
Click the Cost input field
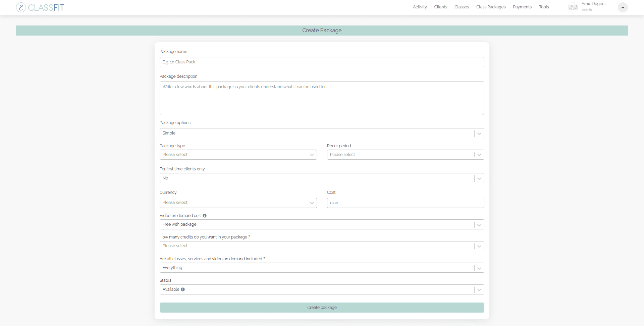pyautogui.click(x=405, y=203)
